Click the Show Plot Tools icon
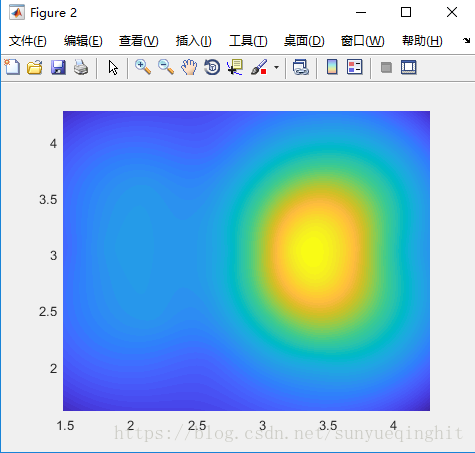This screenshot has width=475, height=453. pyautogui.click(x=409, y=67)
